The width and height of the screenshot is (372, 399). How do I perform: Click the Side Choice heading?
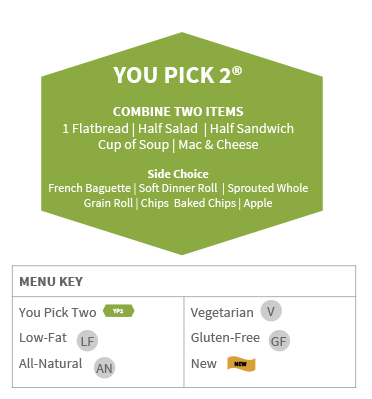[x=178, y=174]
